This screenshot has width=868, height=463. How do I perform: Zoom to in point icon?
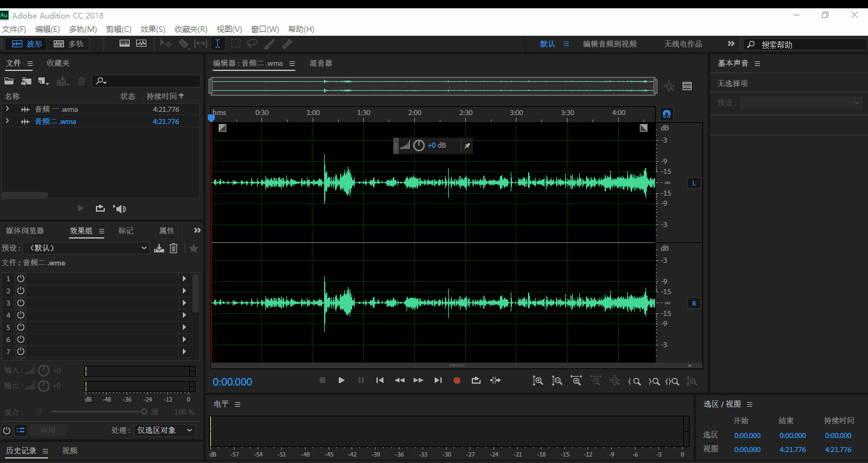point(634,381)
